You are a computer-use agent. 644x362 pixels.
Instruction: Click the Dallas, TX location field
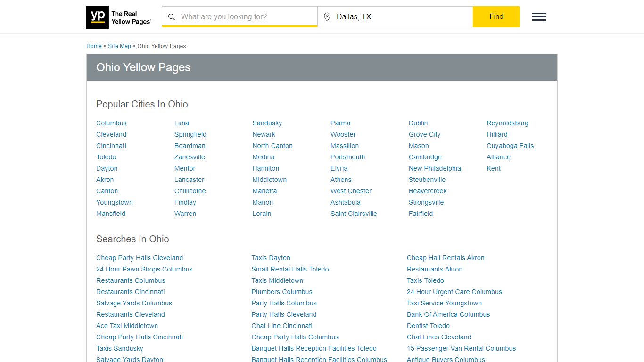(395, 16)
